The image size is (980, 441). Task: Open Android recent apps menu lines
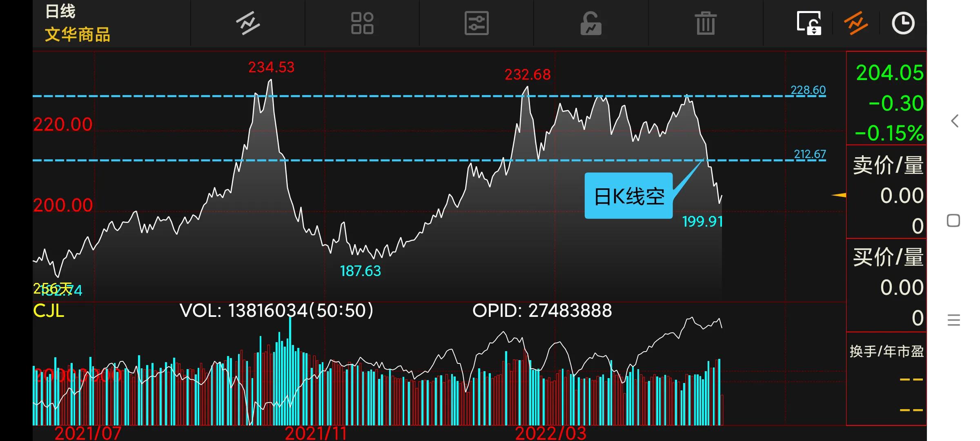coord(953,320)
